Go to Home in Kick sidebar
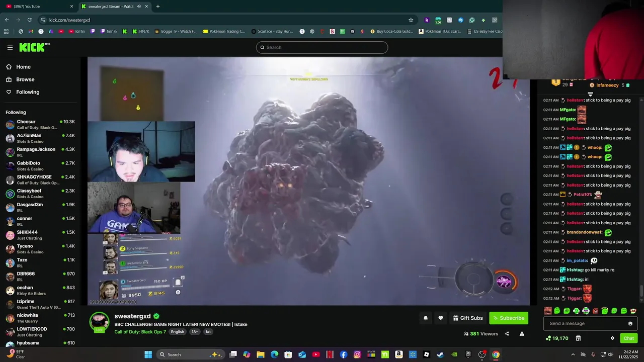Screen dimensions: 644x362 coord(18,67)
